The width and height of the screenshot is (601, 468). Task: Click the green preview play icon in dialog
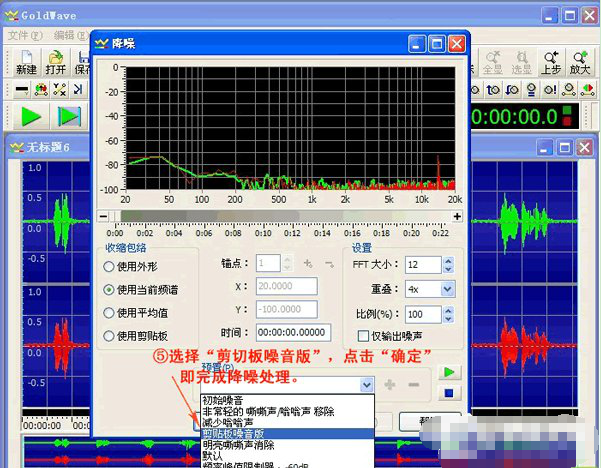click(x=451, y=372)
